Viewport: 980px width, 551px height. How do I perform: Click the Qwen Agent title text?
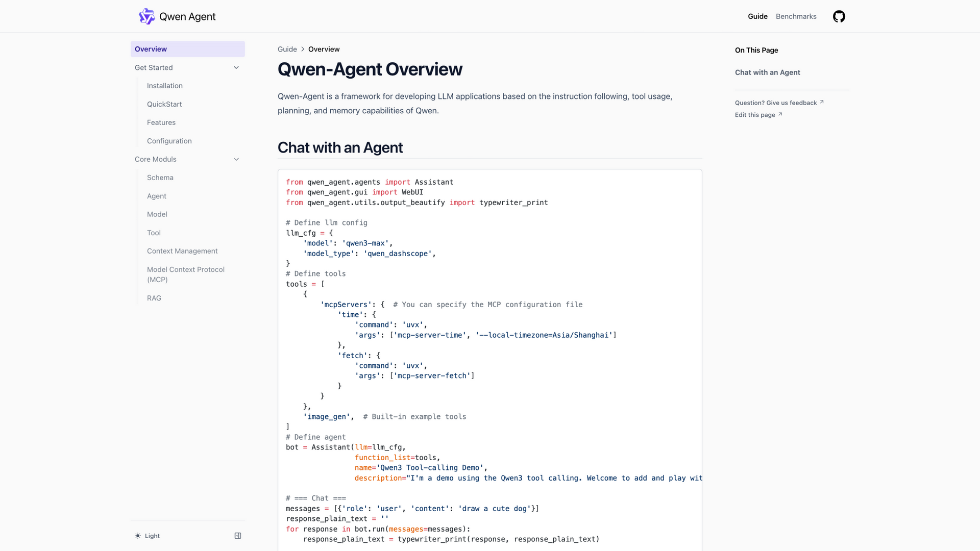187,16
